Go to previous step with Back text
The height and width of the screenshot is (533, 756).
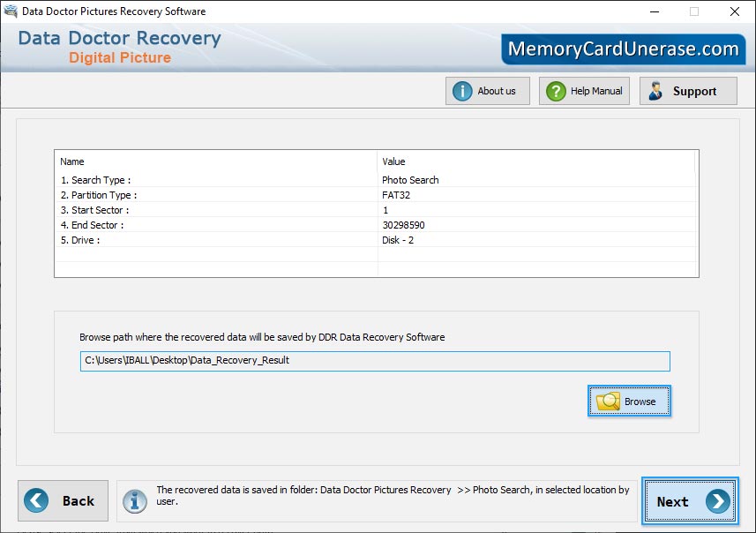[79, 500]
